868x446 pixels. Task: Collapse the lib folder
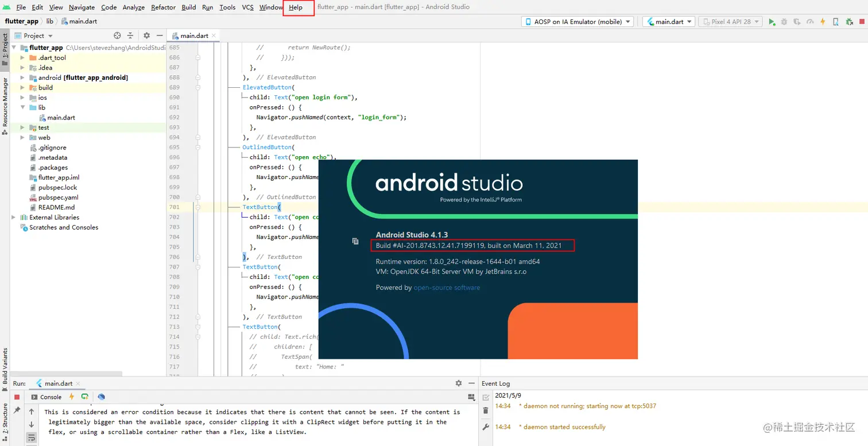tap(22, 107)
